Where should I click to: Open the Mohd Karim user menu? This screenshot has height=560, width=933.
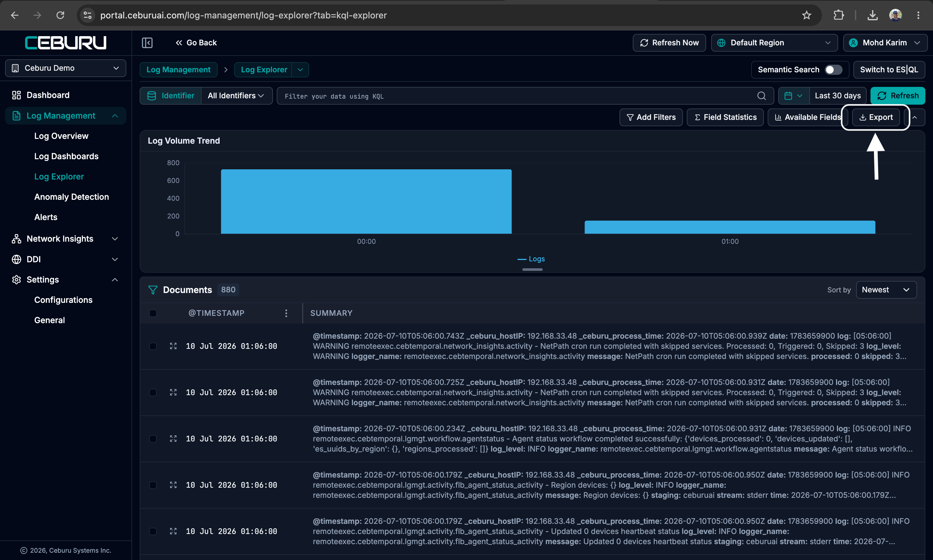(x=885, y=42)
